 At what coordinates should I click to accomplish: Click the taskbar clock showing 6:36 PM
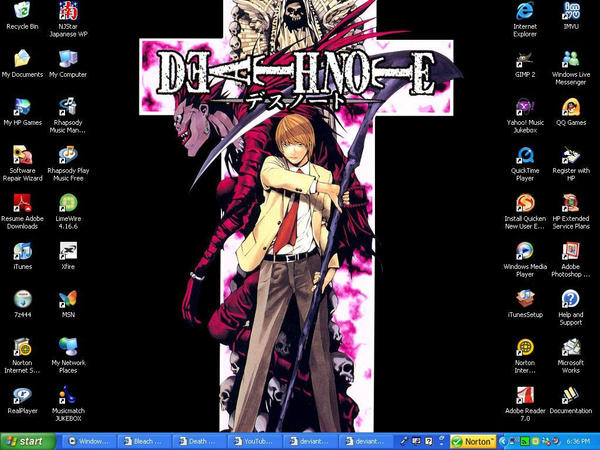578,442
